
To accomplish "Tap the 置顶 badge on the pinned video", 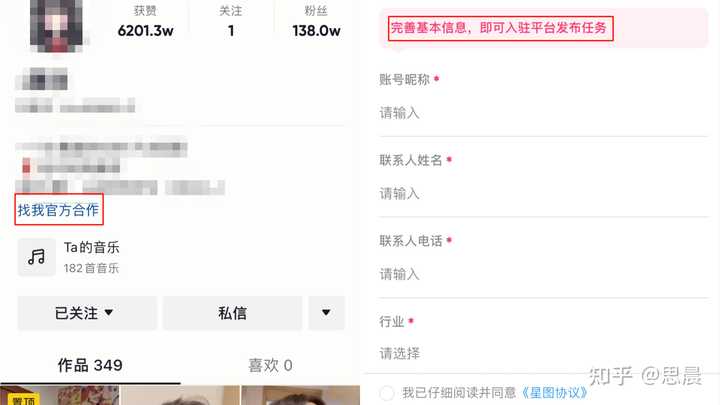I will click(x=23, y=399).
